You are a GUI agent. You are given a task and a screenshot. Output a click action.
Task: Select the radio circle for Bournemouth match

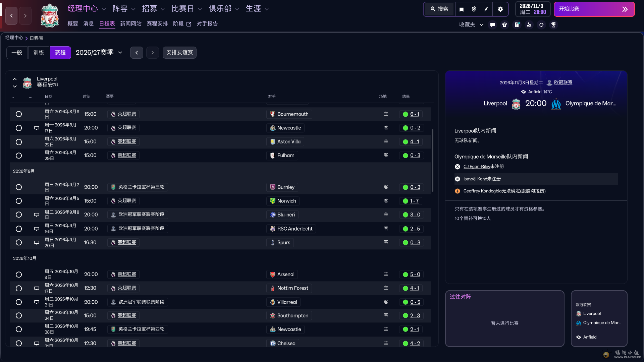(19, 114)
